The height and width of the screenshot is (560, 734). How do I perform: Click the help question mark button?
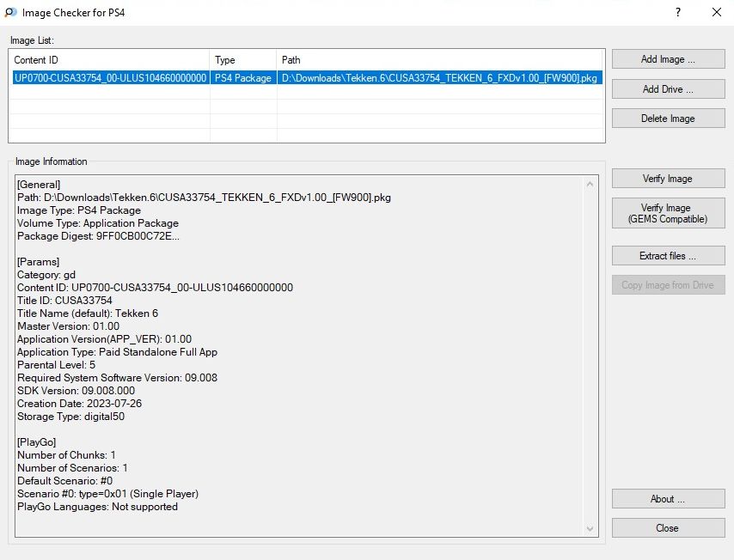coord(678,12)
